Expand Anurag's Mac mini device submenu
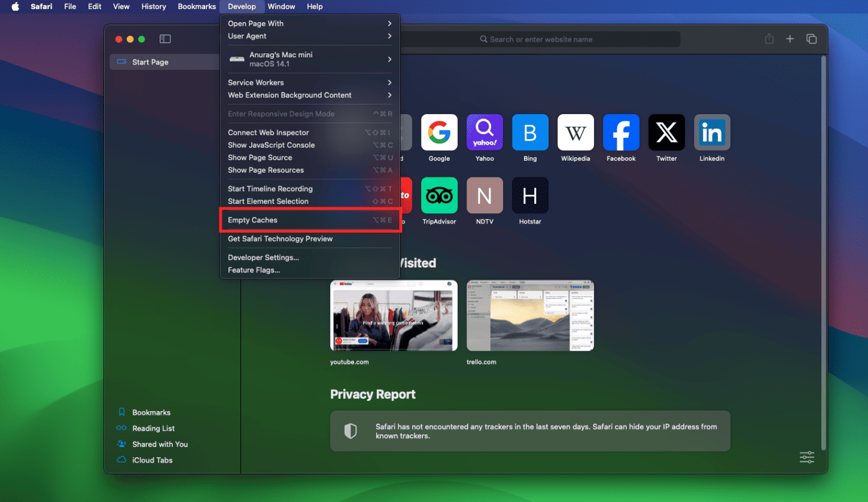 click(x=310, y=59)
